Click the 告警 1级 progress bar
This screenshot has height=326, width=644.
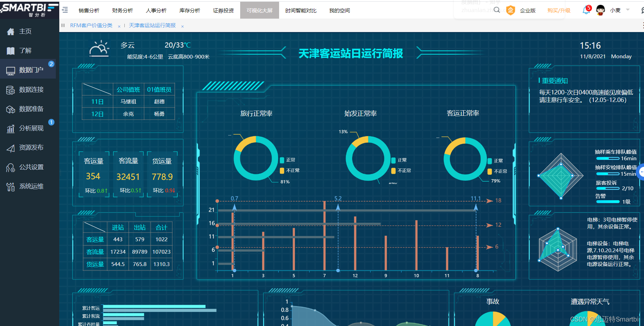608,201
